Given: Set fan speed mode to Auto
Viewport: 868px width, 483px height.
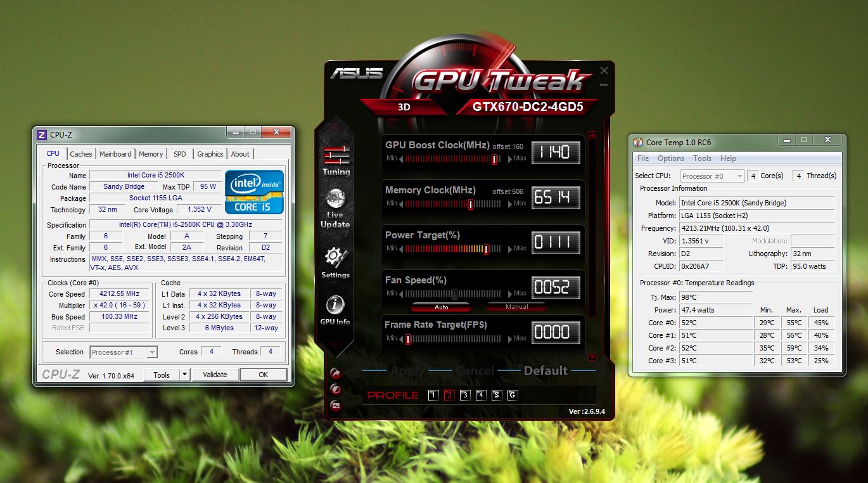Looking at the screenshot, I should (x=441, y=307).
